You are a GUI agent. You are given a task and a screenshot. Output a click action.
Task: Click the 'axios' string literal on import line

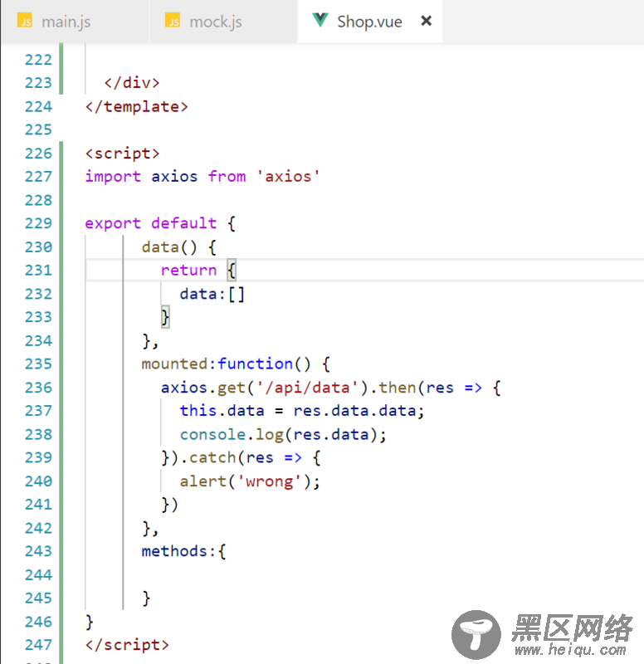click(288, 176)
